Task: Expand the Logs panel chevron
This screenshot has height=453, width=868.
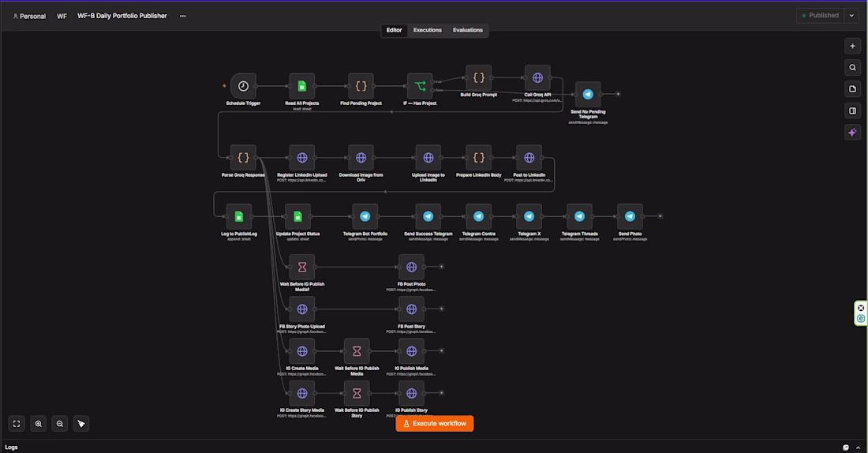Action: point(858,447)
